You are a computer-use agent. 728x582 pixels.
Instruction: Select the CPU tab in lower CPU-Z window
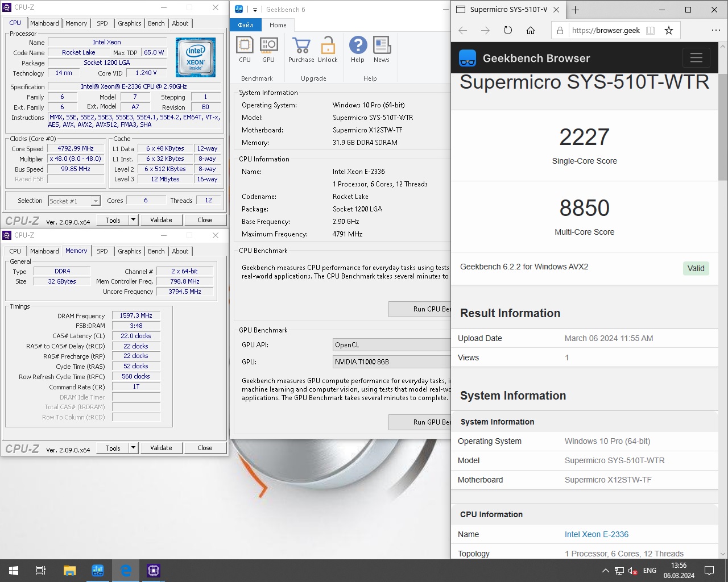[x=15, y=251]
